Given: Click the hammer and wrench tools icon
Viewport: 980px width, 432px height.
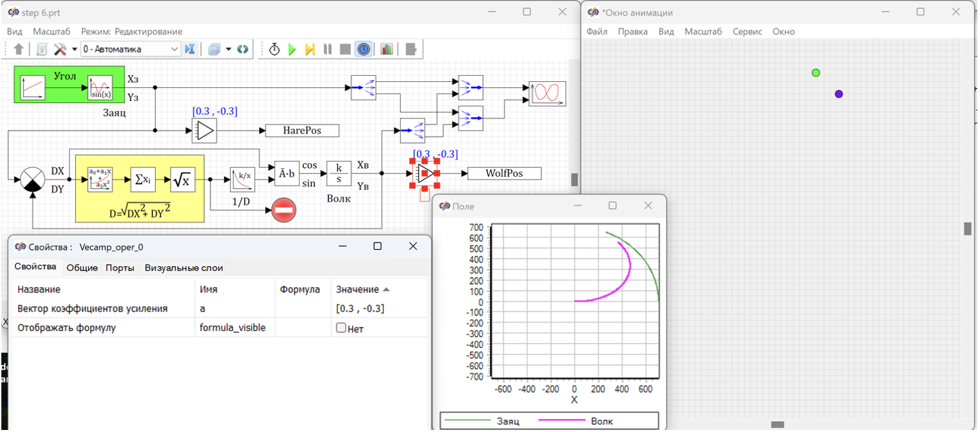Looking at the screenshot, I should (60, 49).
